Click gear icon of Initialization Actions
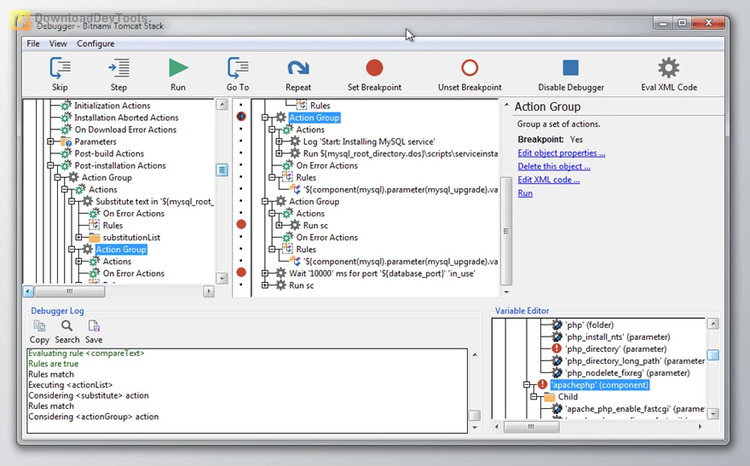750x466 pixels. tap(66, 105)
